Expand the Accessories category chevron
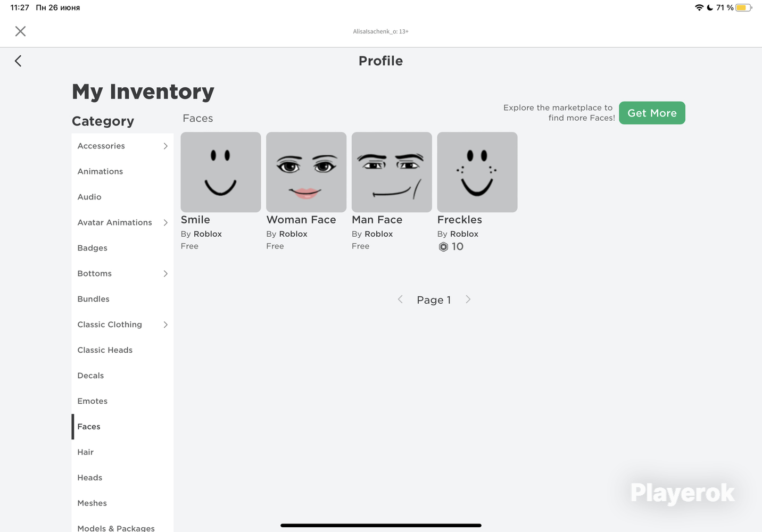Image resolution: width=762 pixels, height=532 pixels. point(165,146)
